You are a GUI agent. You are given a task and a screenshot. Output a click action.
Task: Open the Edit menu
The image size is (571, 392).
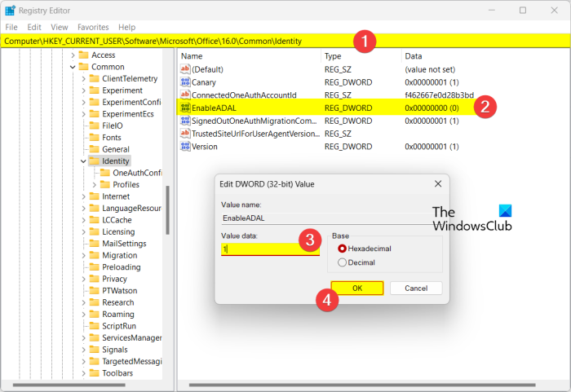(34, 27)
